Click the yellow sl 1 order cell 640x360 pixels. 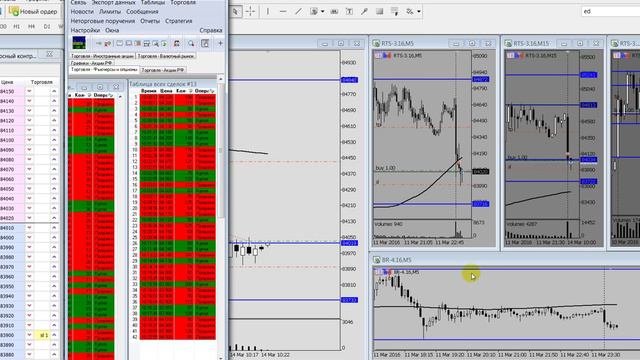[x=43, y=335]
